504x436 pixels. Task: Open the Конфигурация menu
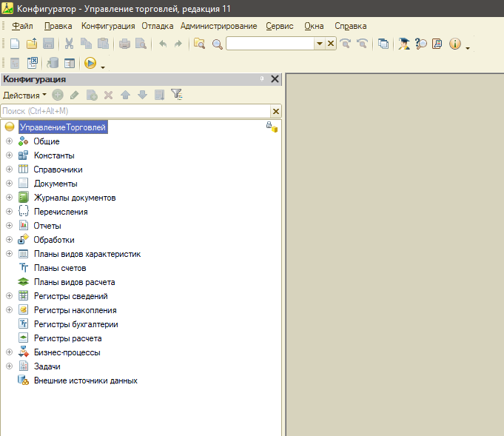tap(108, 26)
